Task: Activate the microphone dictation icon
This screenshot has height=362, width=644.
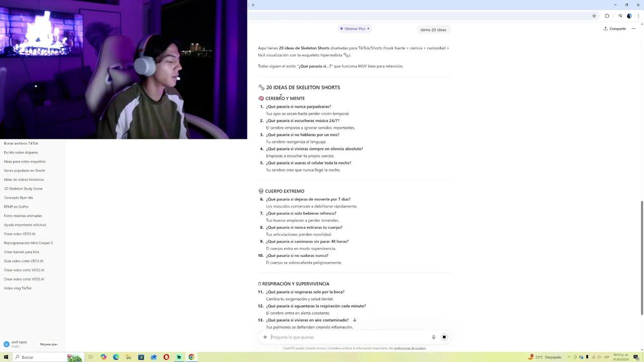Action: [x=433, y=337]
